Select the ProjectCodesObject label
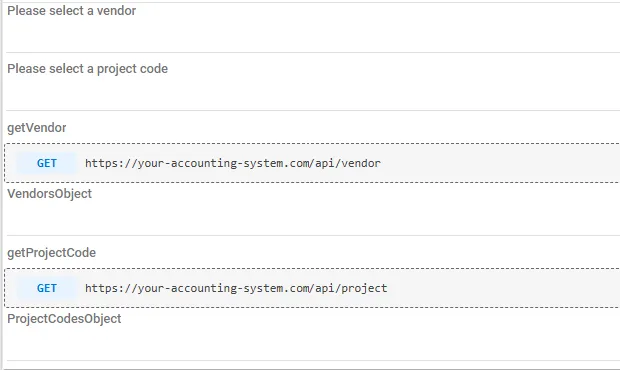This screenshot has width=620, height=370. pos(64,319)
